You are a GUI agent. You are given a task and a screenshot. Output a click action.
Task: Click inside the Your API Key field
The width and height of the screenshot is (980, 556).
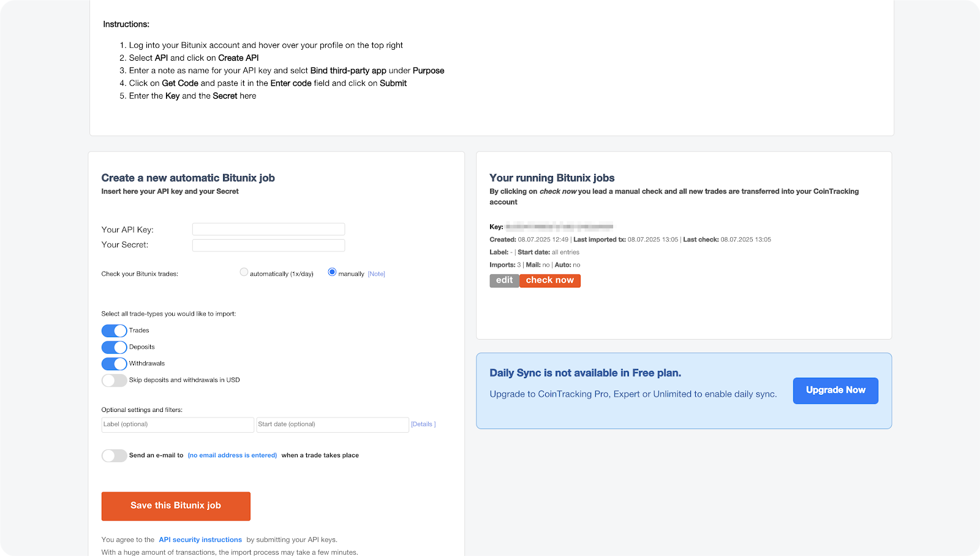click(x=268, y=229)
